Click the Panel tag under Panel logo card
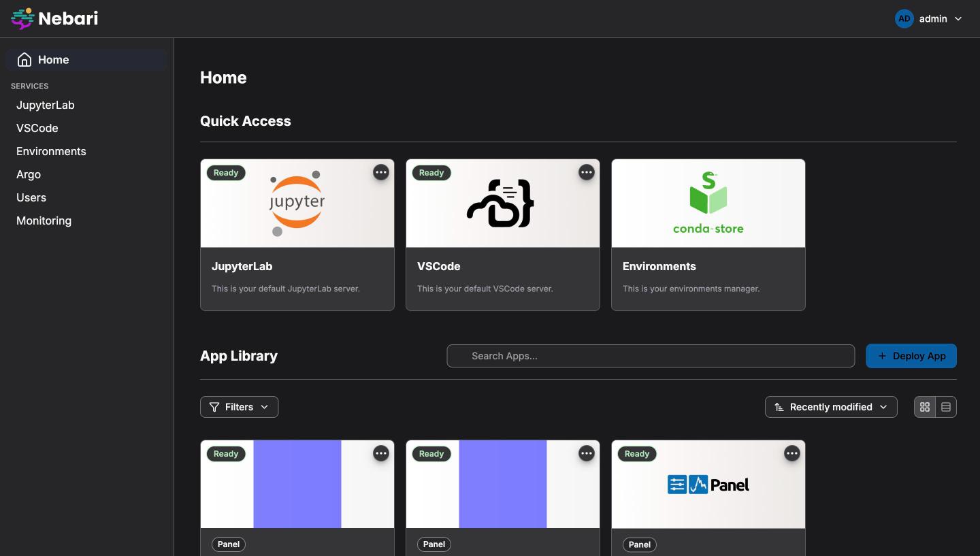Screen dimensions: 980x556 pos(640,544)
